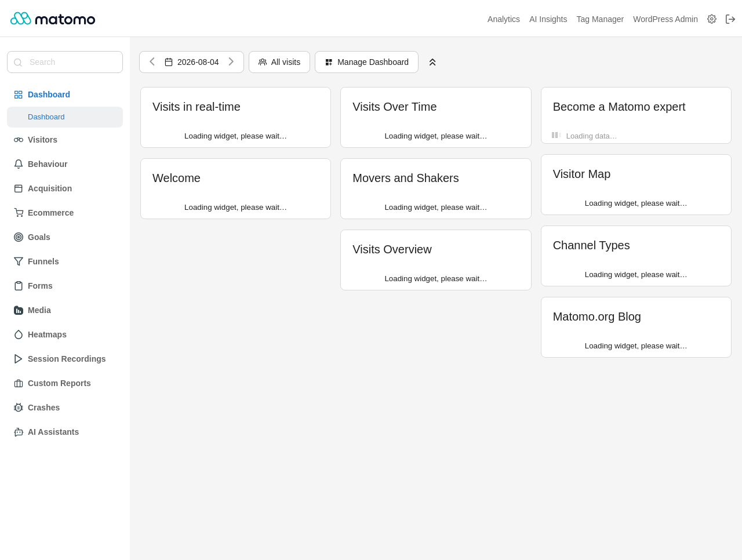Click the Matomo.org Blog widget title

click(597, 317)
